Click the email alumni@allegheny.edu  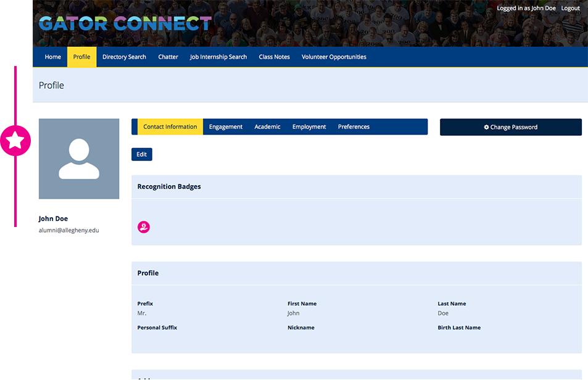tap(69, 230)
